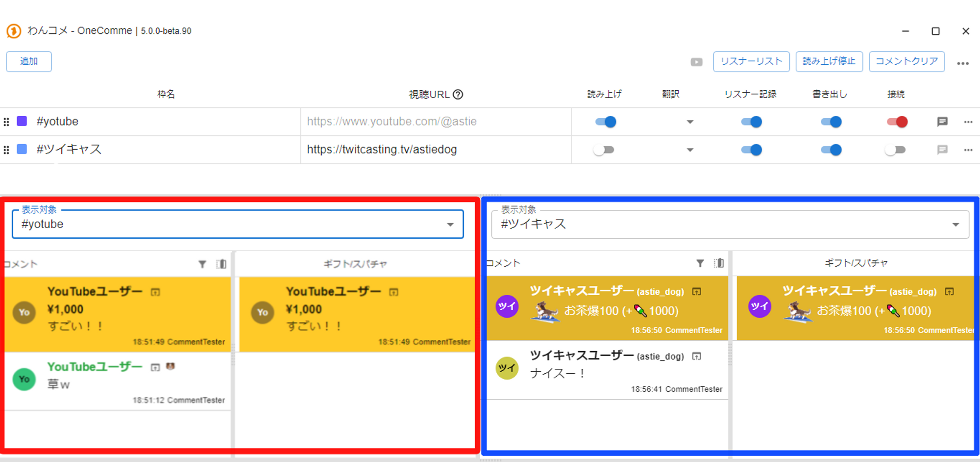Expand 翻訳 dropdown on #yotube row
Image resolution: width=980 pixels, height=462 pixels.
coord(690,122)
